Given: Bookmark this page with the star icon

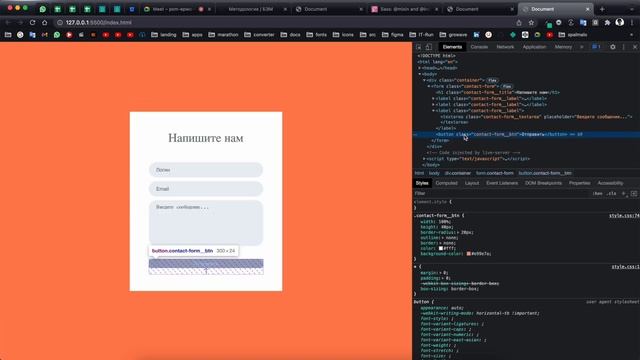Looking at the screenshot, I should (531, 23).
